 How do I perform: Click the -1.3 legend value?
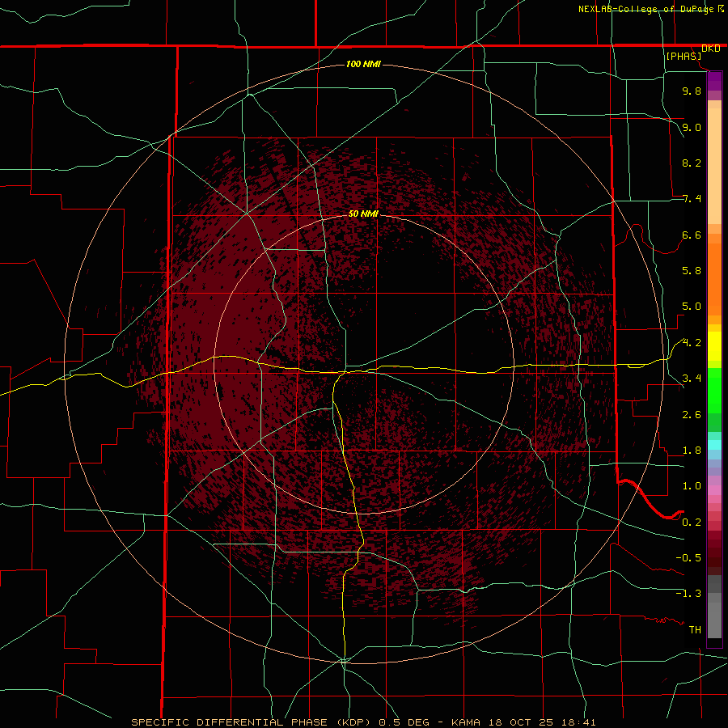point(688,594)
